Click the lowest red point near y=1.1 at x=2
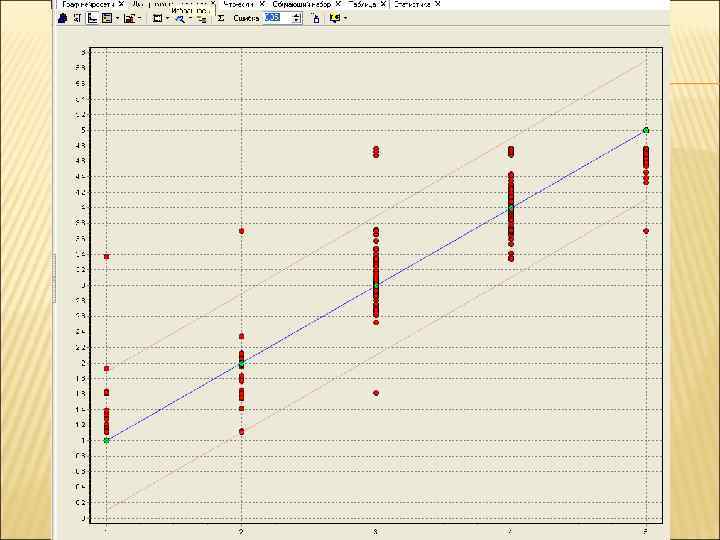The width and height of the screenshot is (720, 540). [242, 432]
